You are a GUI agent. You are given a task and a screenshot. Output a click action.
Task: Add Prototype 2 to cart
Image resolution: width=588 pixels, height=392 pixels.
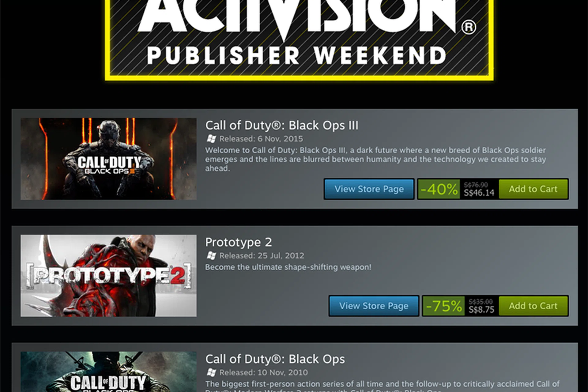pyautogui.click(x=533, y=306)
